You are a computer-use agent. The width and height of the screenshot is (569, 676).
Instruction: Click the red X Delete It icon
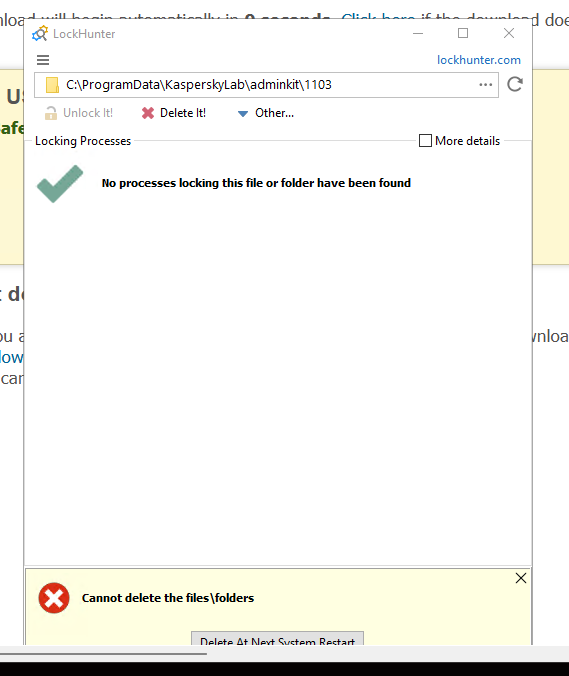pyautogui.click(x=148, y=113)
